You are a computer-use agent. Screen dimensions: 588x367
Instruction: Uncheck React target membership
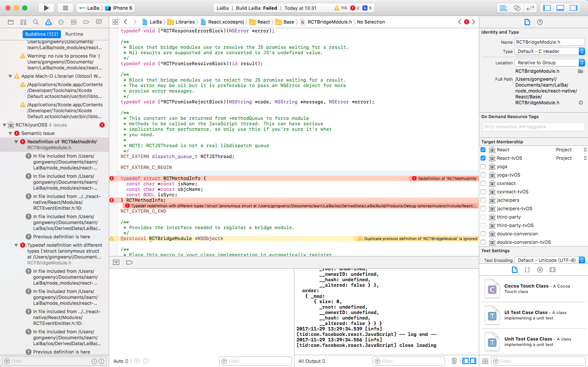tap(483, 150)
